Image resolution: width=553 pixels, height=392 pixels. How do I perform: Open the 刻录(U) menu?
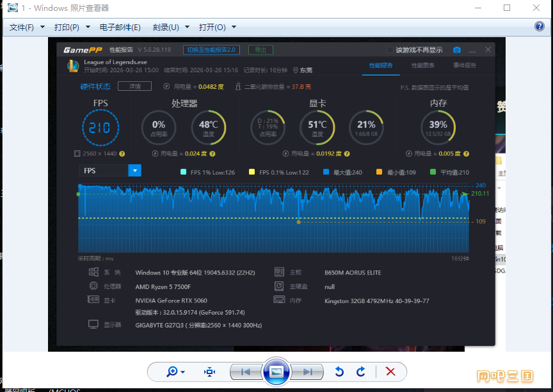(x=171, y=27)
